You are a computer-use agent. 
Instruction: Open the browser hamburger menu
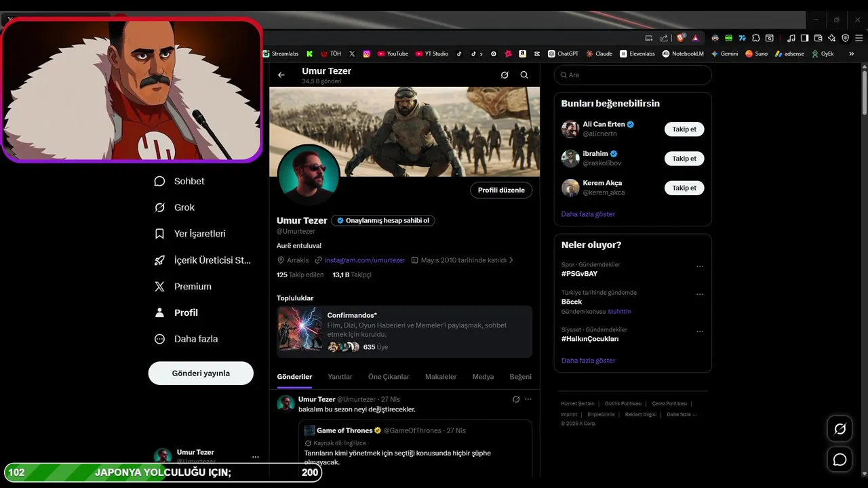(859, 38)
